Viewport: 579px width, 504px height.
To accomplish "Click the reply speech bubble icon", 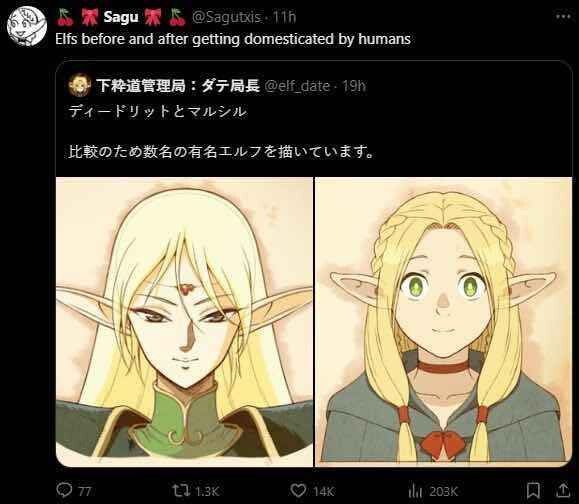I will [x=64, y=490].
